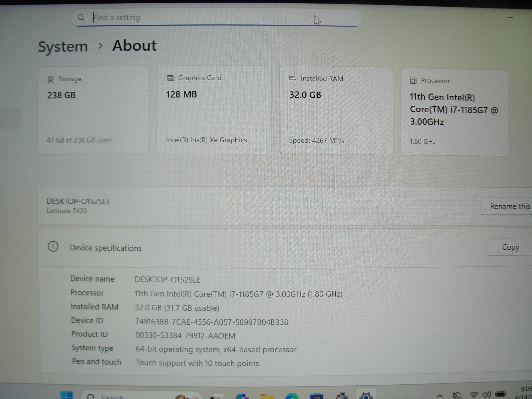Select the About breadcrumb heading

tap(134, 46)
